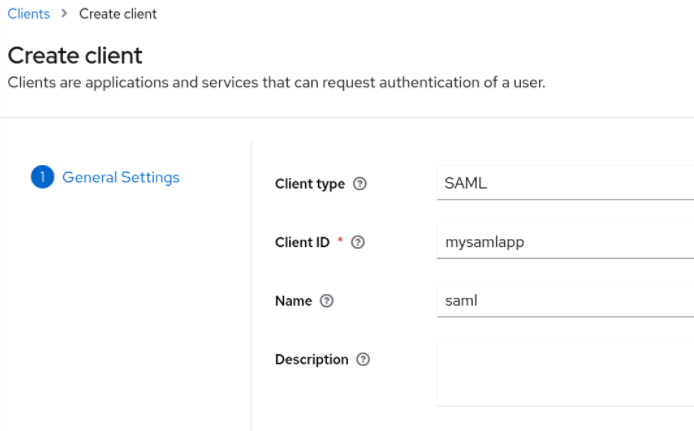This screenshot has width=694, height=431.
Task: Click the page subtitle about clients
Action: point(276,82)
